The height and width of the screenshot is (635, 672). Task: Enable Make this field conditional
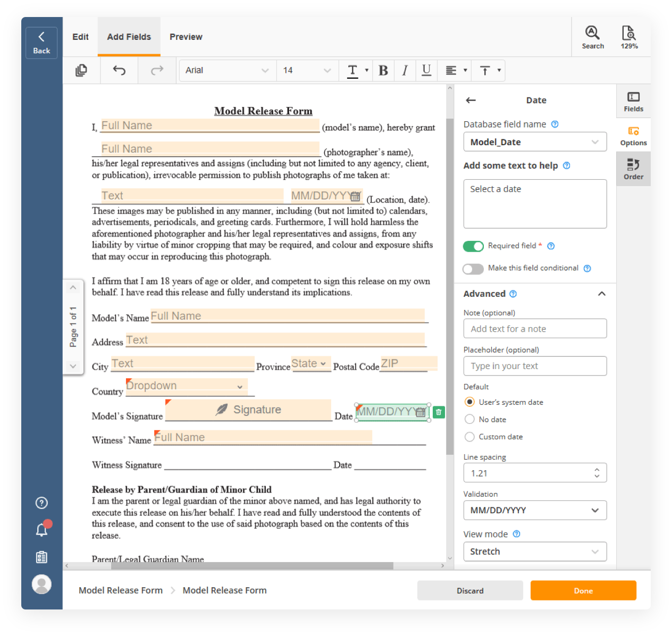pos(473,269)
